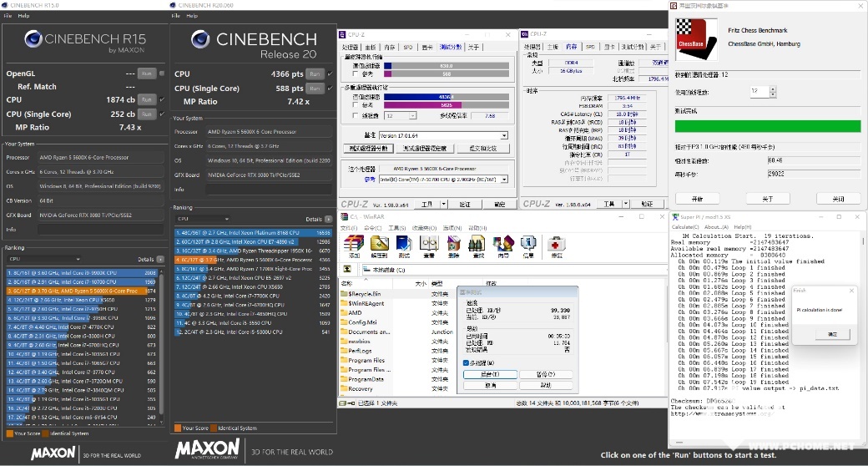Screen dimensions: 868x466
Task: Increase thread count spinner in Fritz Chess Benchmark
Action: [x=773, y=89]
